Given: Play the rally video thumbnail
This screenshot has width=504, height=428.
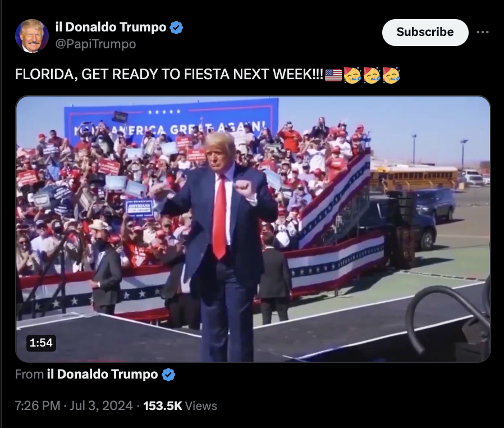Looking at the screenshot, I should pos(253,229).
